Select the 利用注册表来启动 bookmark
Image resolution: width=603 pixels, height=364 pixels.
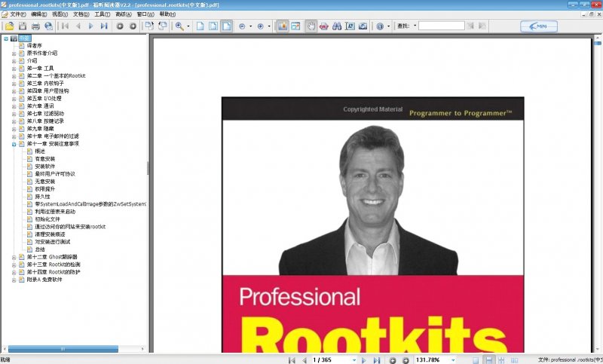click(55, 212)
